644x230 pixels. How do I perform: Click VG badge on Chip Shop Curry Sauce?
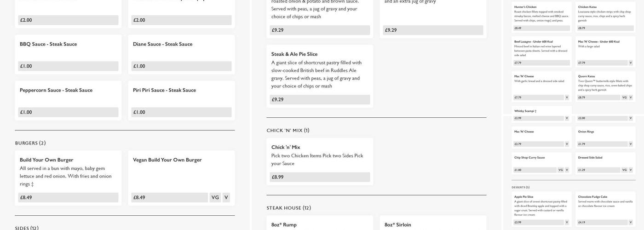(560, 170)
